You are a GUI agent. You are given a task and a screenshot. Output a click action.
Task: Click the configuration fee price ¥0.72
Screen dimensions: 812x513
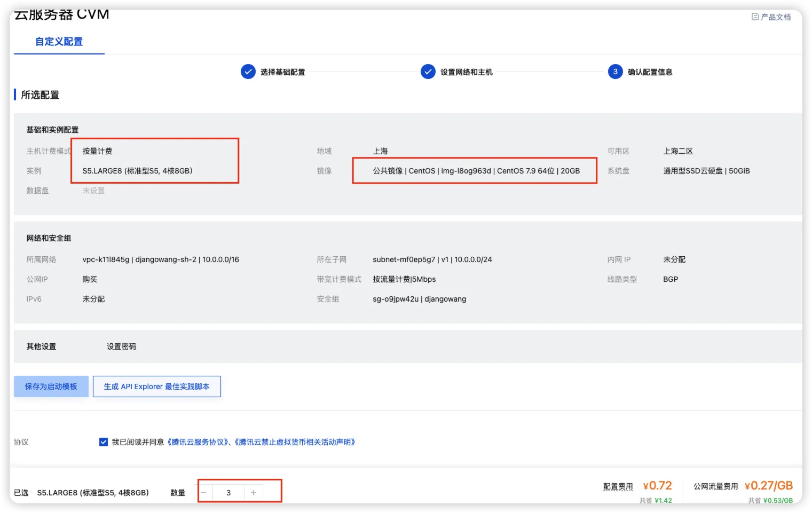657,486
